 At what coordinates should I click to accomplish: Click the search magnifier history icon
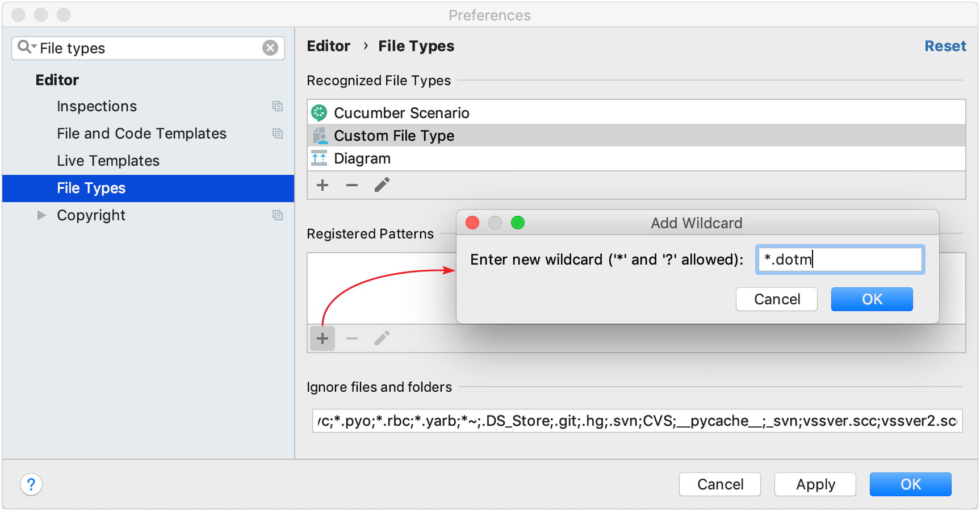click(x=26, y=47)
